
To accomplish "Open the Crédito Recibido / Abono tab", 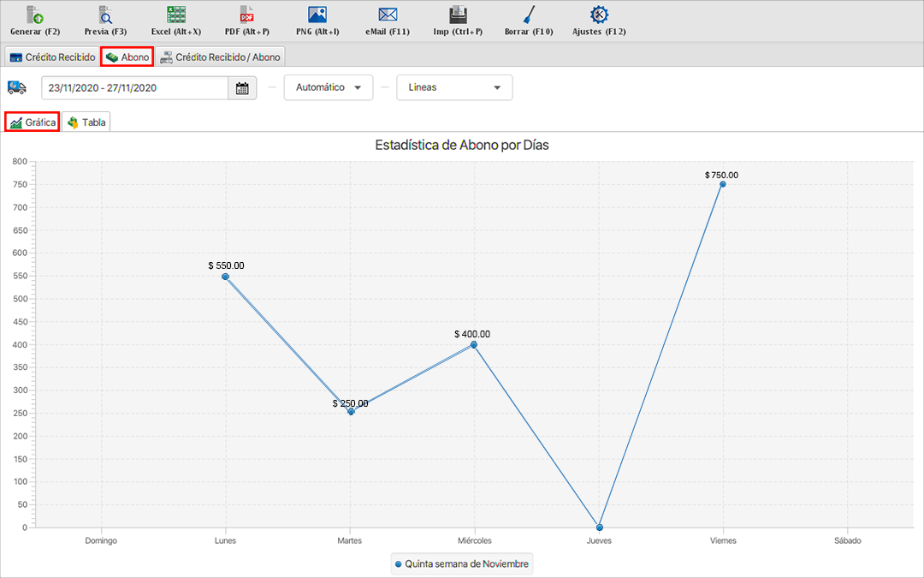I will tap(220, 57).
